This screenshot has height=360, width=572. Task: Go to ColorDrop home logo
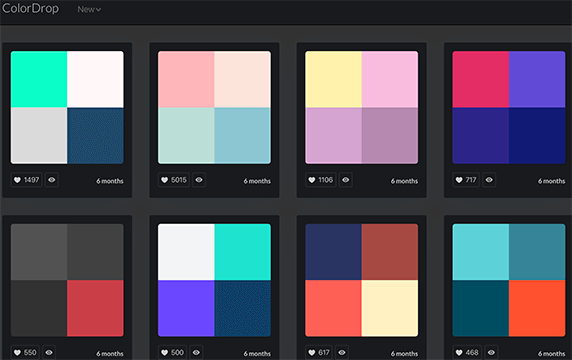[x=30, y=8]
